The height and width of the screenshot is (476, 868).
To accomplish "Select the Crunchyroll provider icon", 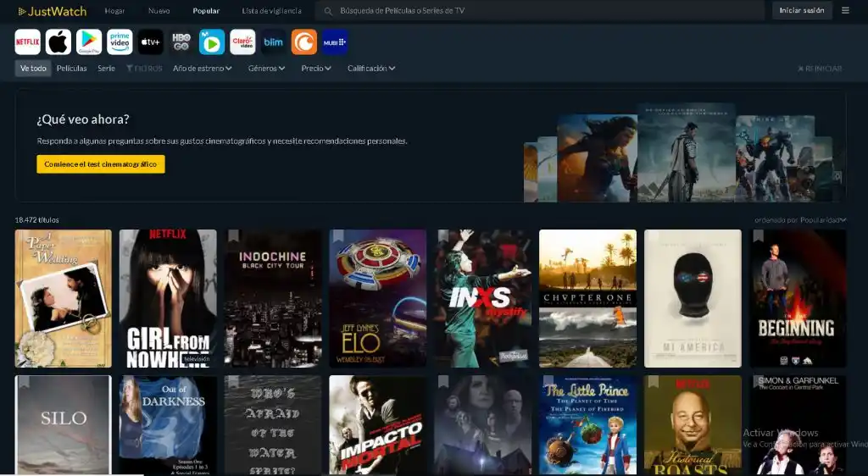I will 304,42.
